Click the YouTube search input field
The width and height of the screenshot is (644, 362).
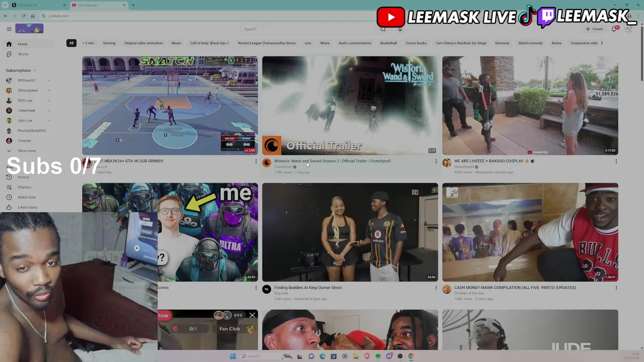click(x=308, y=29)
